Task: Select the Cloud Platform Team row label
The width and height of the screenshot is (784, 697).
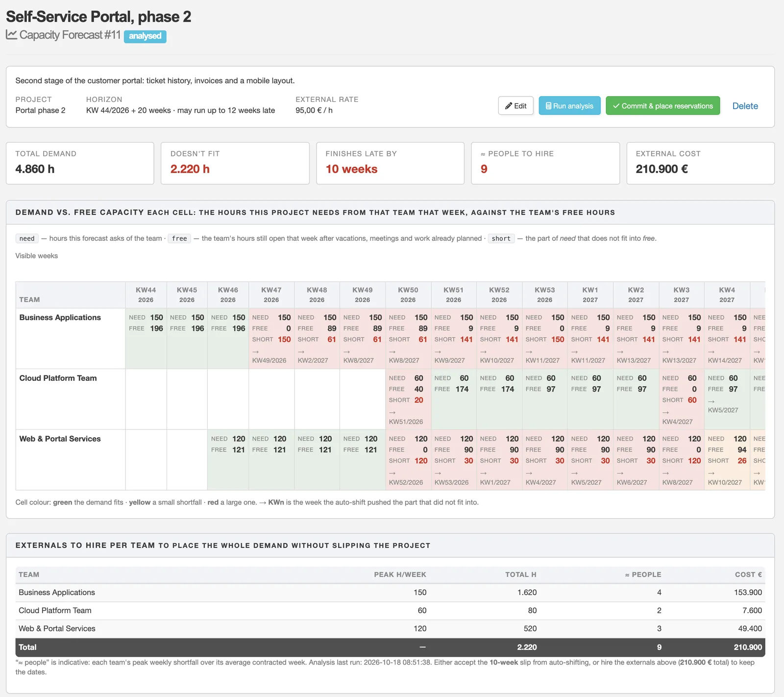Action: [x=58, y=378]
